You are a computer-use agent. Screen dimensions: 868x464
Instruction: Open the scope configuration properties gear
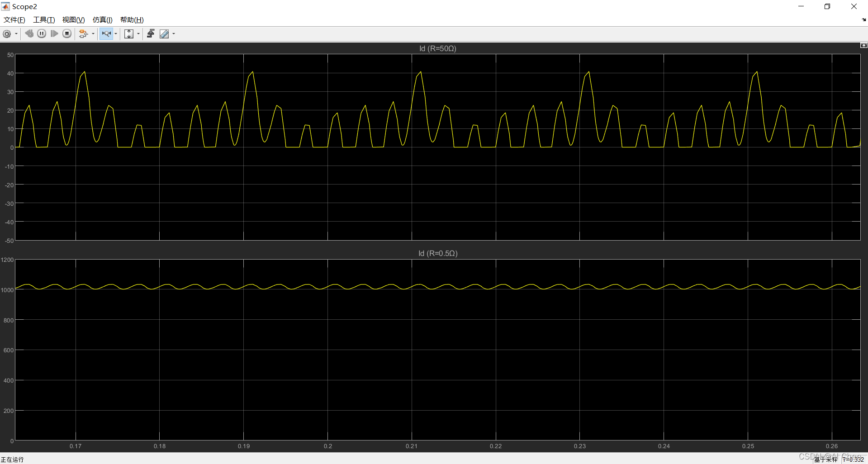7,34
